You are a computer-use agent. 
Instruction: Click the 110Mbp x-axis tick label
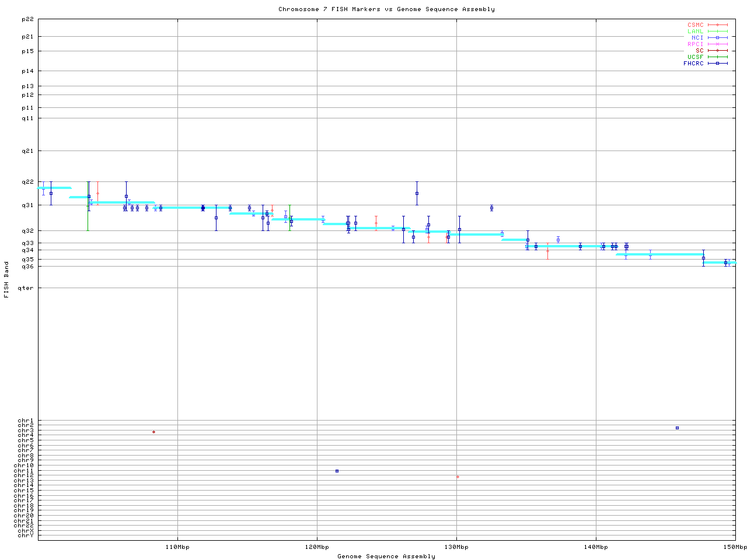point(177,547)
